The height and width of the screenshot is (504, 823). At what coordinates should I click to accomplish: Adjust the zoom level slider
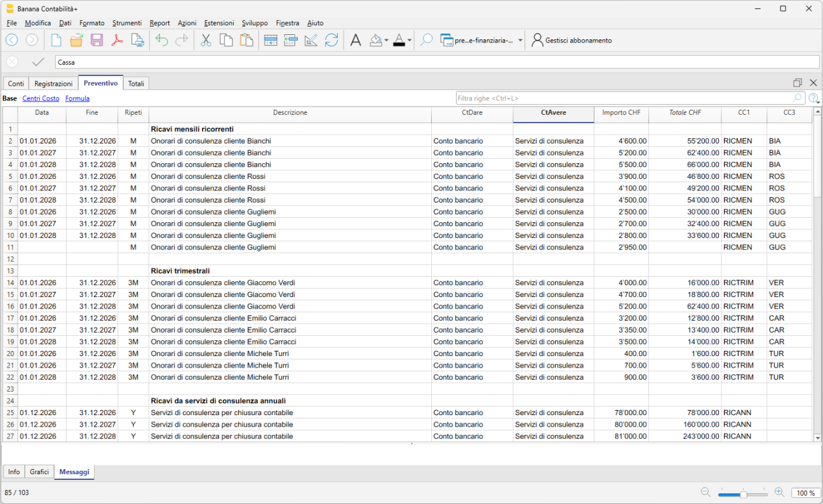point(743,494)
